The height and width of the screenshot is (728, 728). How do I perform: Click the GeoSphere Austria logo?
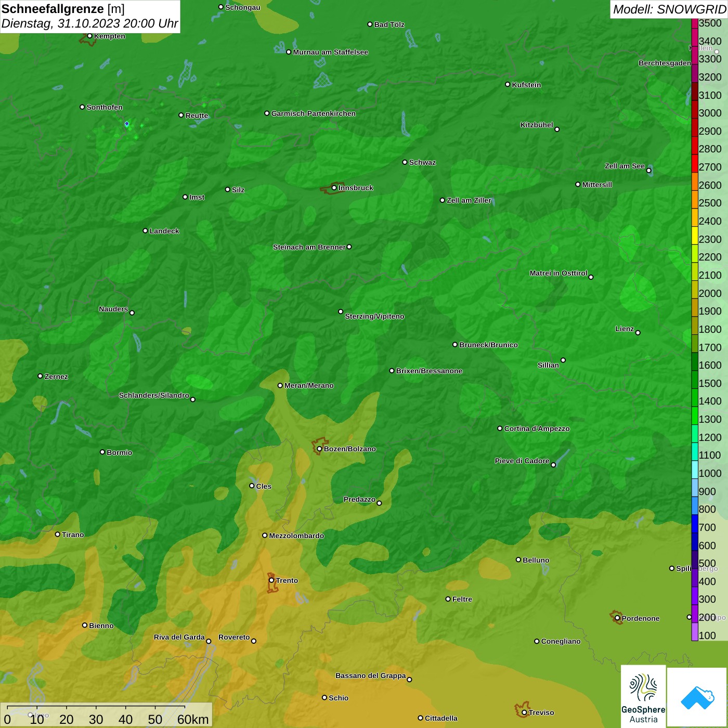643,697
